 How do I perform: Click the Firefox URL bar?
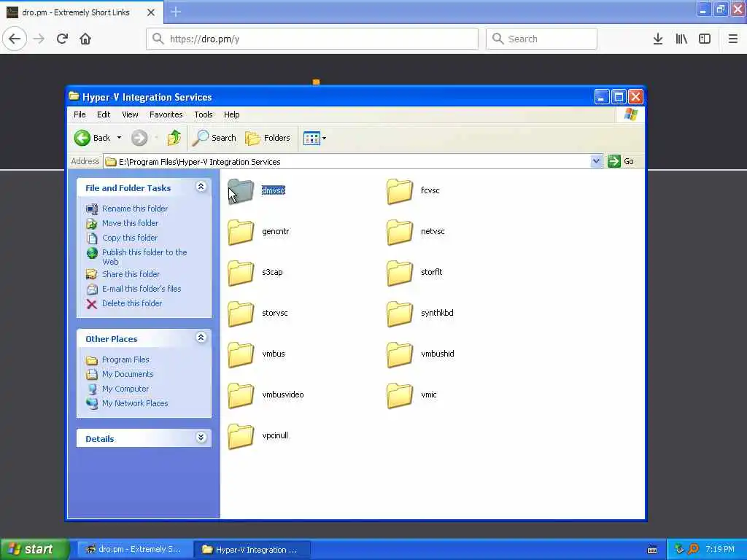312,39
